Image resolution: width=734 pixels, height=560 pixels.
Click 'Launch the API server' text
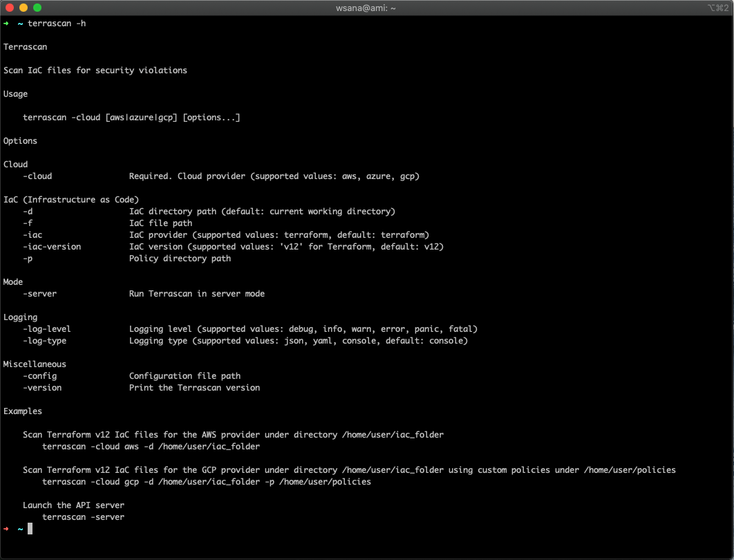73,505
